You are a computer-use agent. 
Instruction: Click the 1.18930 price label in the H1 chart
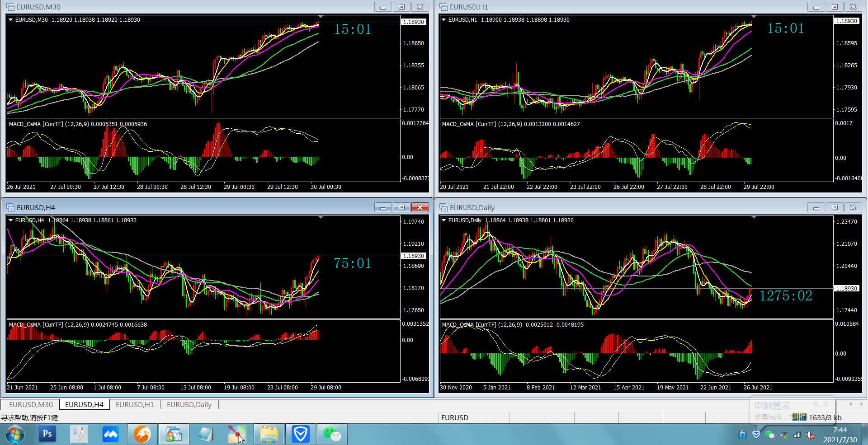pos(846,21)
